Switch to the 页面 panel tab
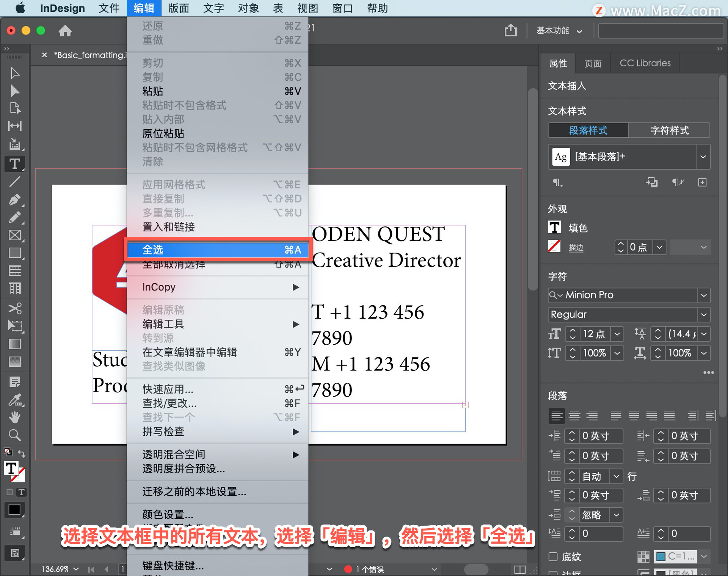 (593, 63)
